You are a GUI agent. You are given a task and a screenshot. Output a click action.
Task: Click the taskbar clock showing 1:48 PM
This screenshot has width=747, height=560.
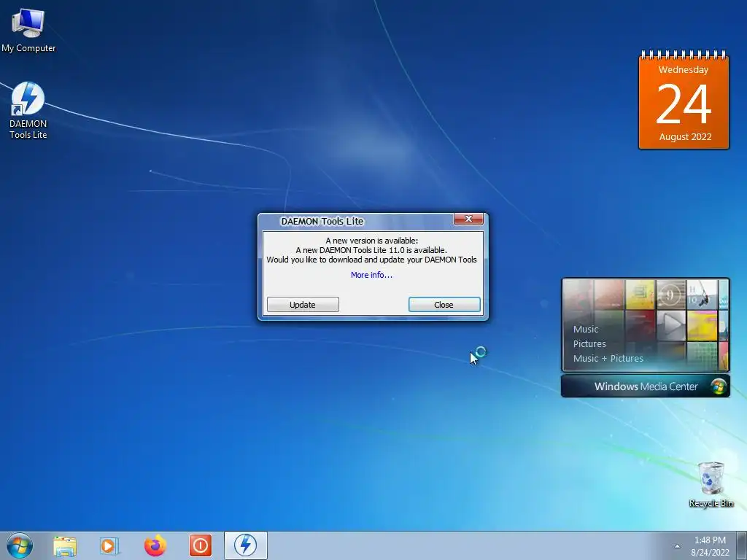710,546
